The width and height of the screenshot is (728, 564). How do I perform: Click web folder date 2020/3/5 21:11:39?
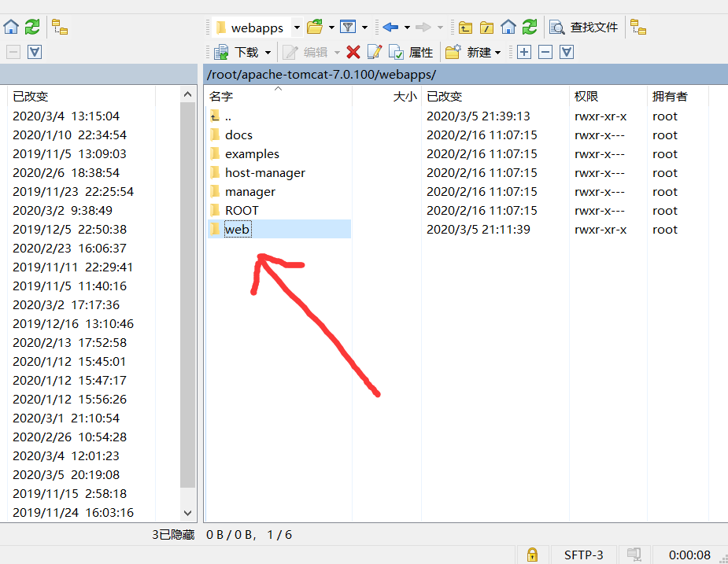479,230
